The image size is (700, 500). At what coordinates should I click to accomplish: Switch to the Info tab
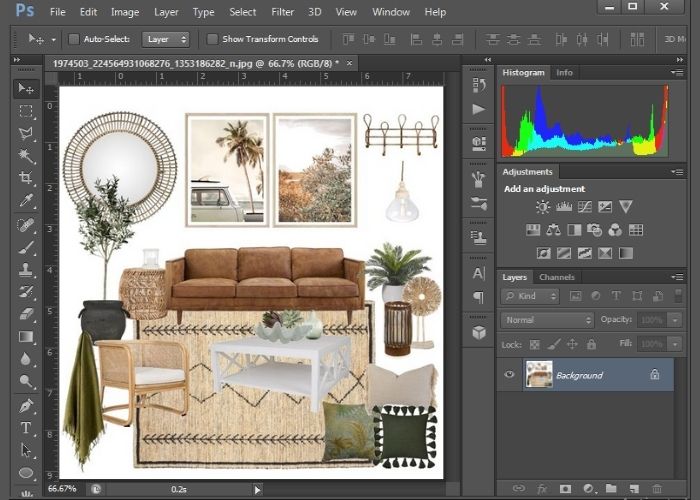tap(564, 72)
